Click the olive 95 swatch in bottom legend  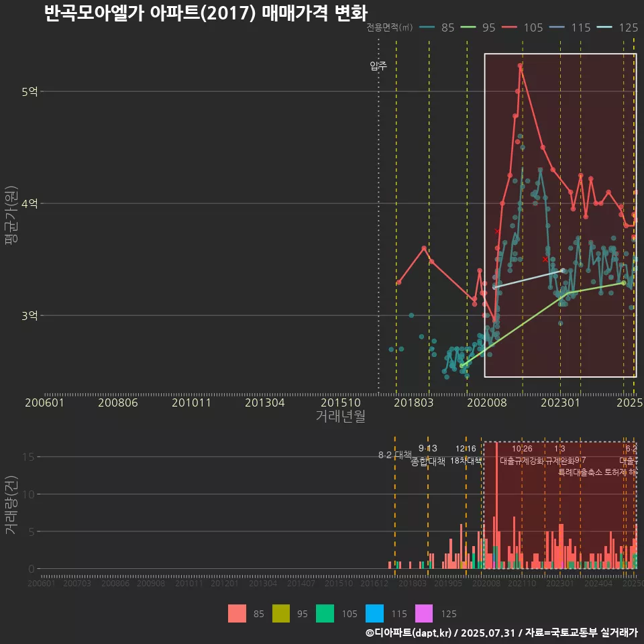click(281, 614)
